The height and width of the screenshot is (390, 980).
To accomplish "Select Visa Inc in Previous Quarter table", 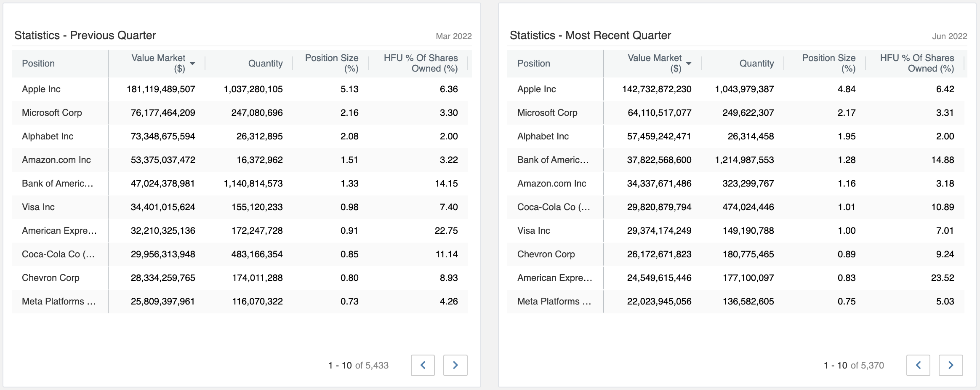I will [x=38, y=207].
